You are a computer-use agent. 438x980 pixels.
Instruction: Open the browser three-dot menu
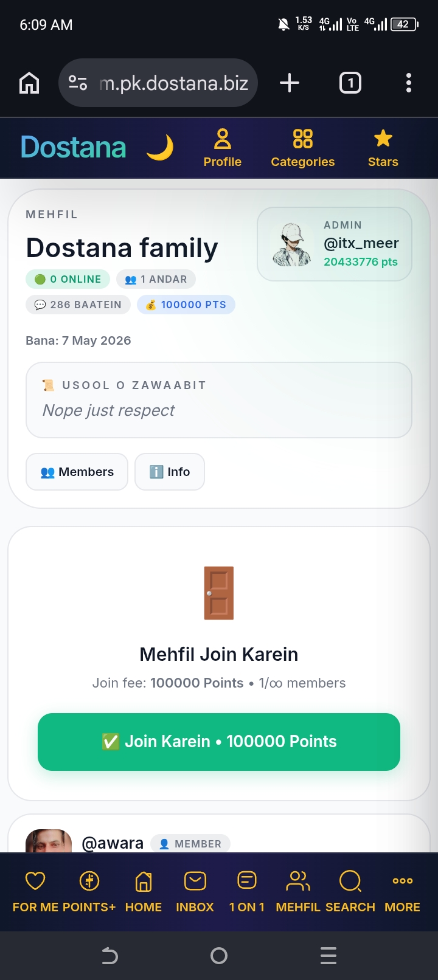click(409, 83)
